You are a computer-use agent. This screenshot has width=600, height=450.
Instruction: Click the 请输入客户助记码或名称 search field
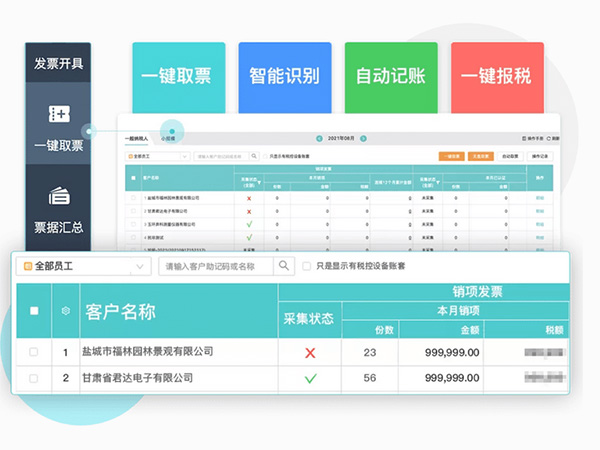[216, 266]
